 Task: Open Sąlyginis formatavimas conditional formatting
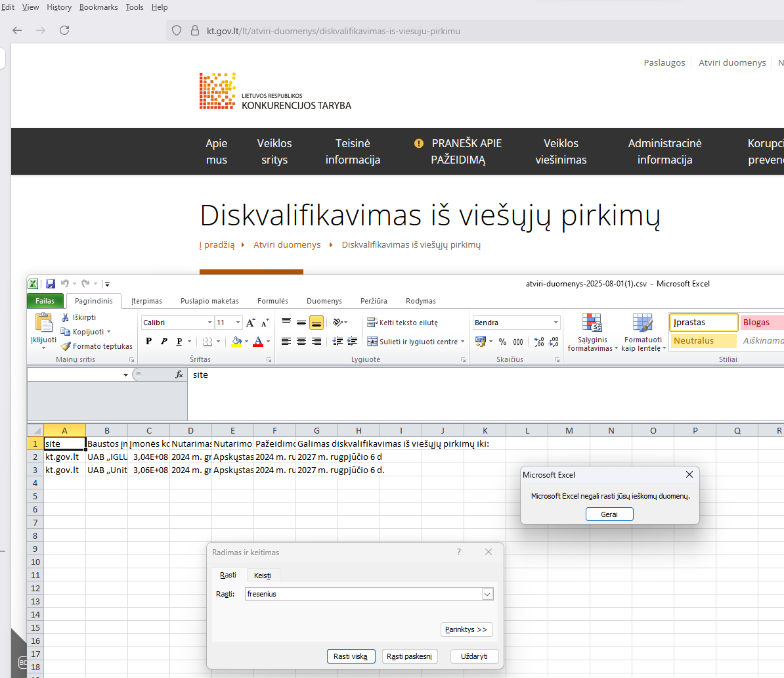[x=592, y=332]
